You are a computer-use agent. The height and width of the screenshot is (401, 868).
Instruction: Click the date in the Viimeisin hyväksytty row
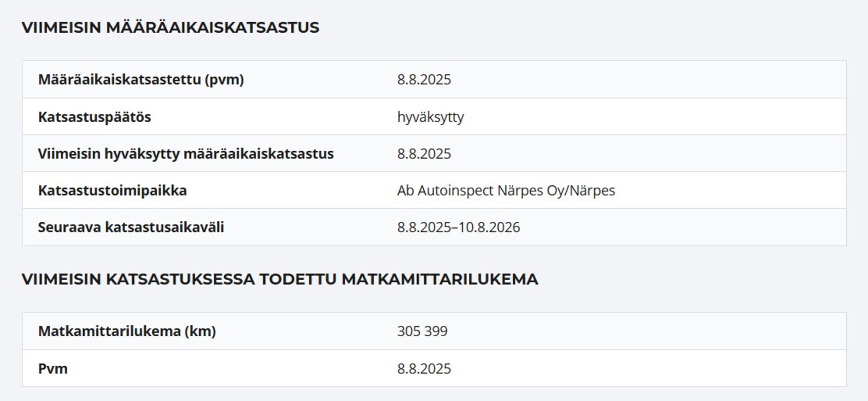[424, 154]
